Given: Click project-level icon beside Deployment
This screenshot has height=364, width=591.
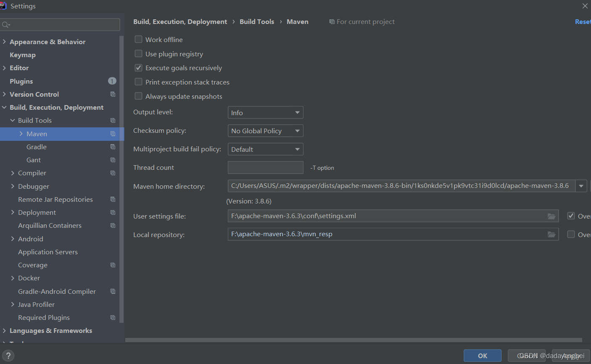Looking at the screenshot, I should tap(113, 212).
